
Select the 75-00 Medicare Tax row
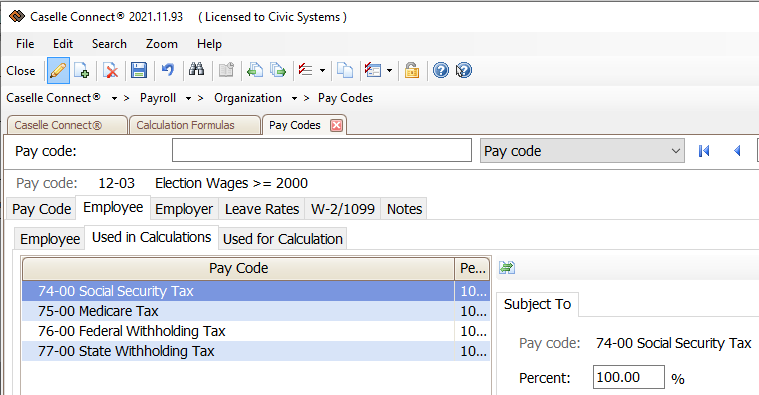pyautogui.click(x=256, y=311)
